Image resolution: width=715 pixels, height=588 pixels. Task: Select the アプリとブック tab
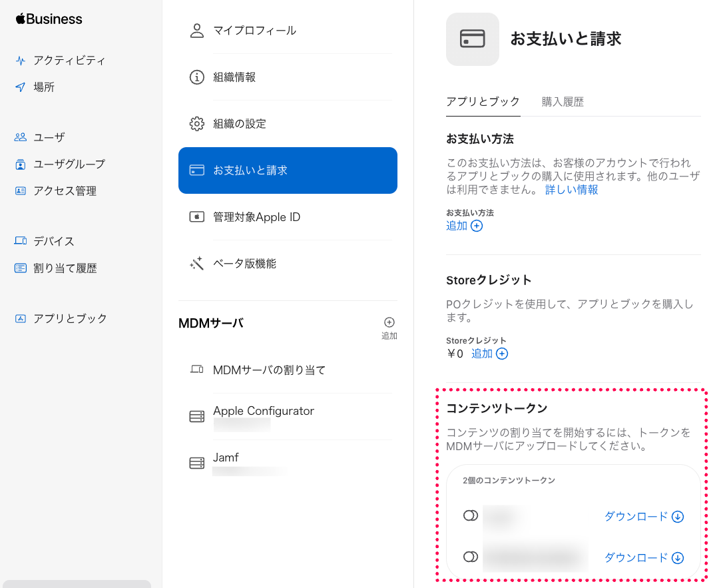[x=483, y=101]
